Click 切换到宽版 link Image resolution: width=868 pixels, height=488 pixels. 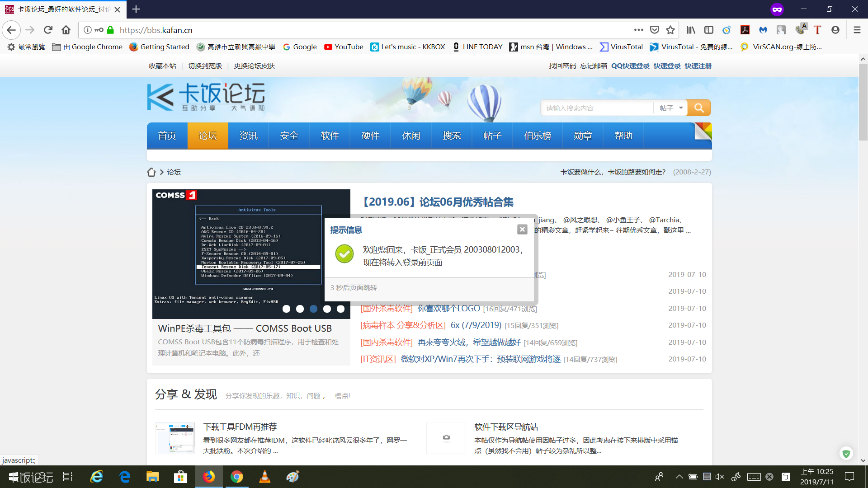coord(205,66)
